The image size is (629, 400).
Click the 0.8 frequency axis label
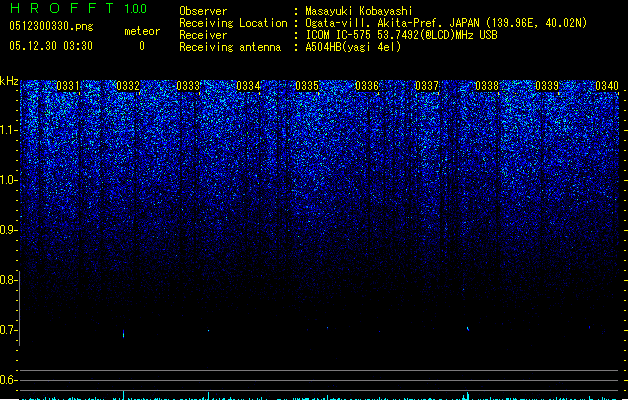pos(9,280)
